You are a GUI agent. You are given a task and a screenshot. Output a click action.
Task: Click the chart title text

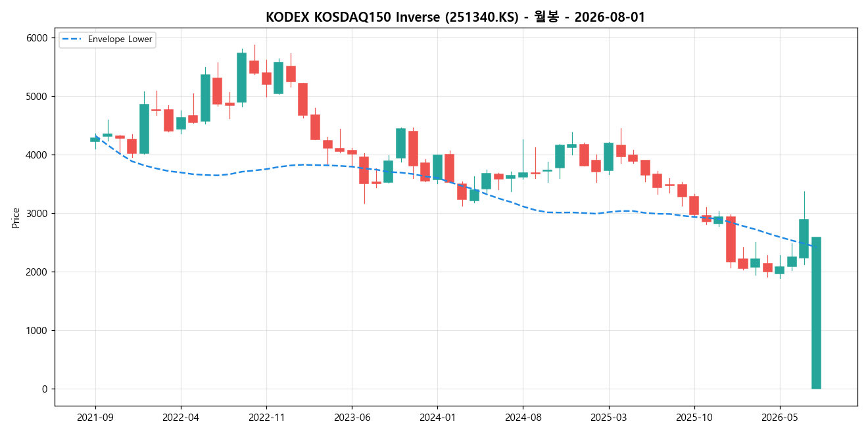pyautogui.click(x=456, y=17)
